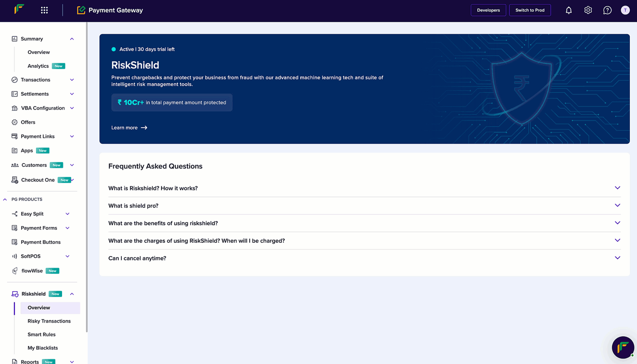Expand the Settlements menu chevron
This screenshot has width=637, height=364.
[72, 94]
